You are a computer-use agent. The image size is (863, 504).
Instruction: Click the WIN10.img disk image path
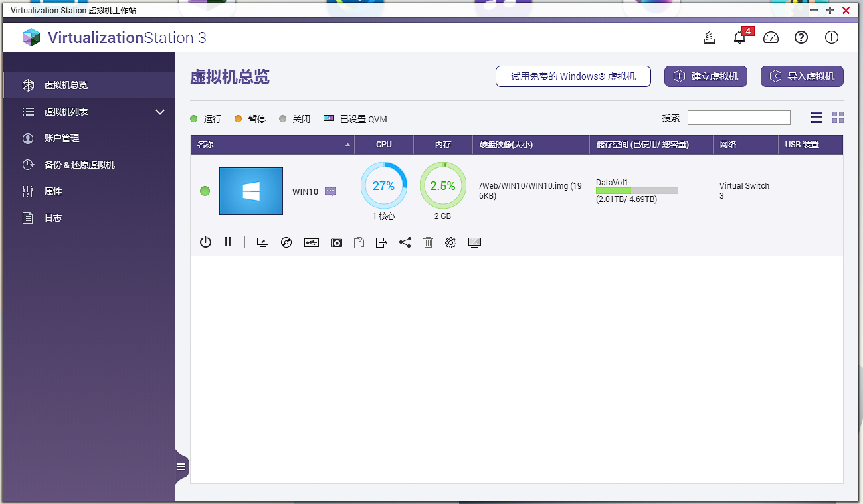pyautogui.click(x=530, y=191)
